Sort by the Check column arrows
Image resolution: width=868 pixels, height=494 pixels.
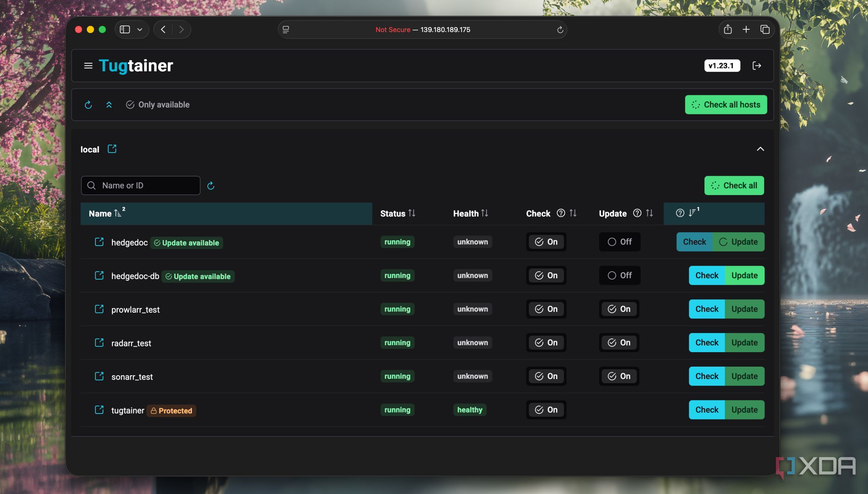click(573, 213)
